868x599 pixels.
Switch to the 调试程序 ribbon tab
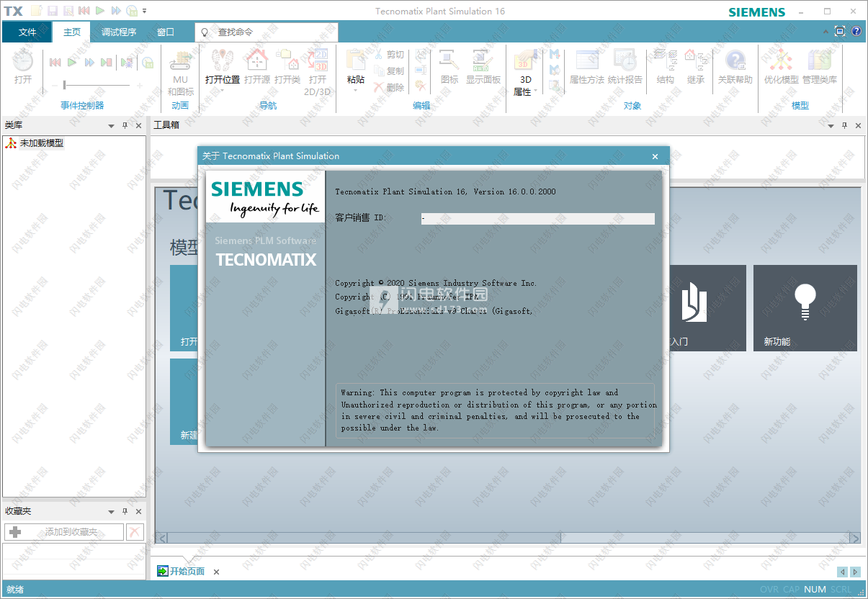119,32
